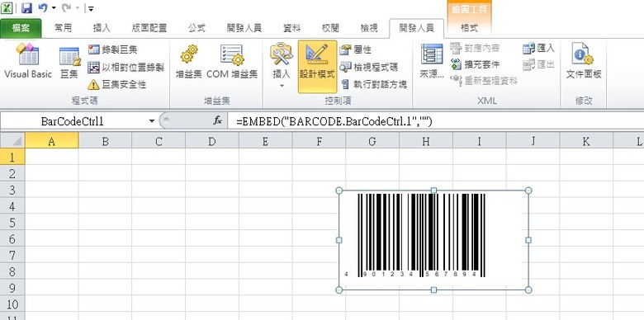This screenshot has height=320, width=644.
Task: Click 擴充套件 expansion packs
Action: click(475, 64)
